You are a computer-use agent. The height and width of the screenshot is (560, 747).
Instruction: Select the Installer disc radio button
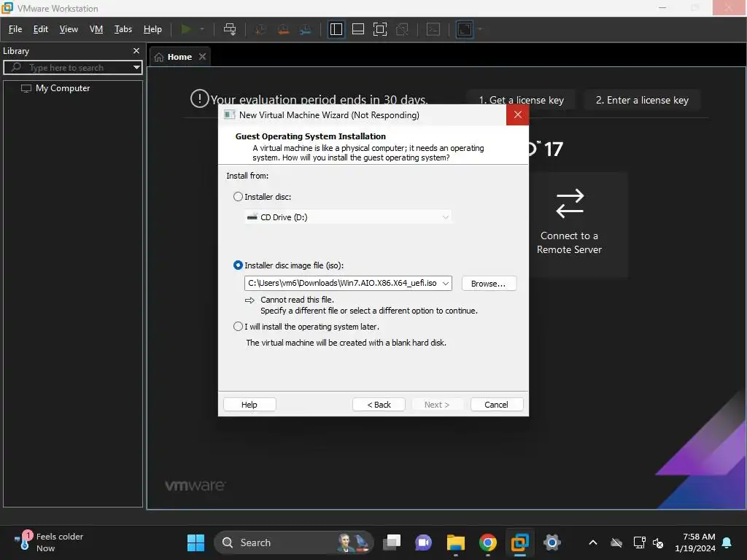click(238, 197)
